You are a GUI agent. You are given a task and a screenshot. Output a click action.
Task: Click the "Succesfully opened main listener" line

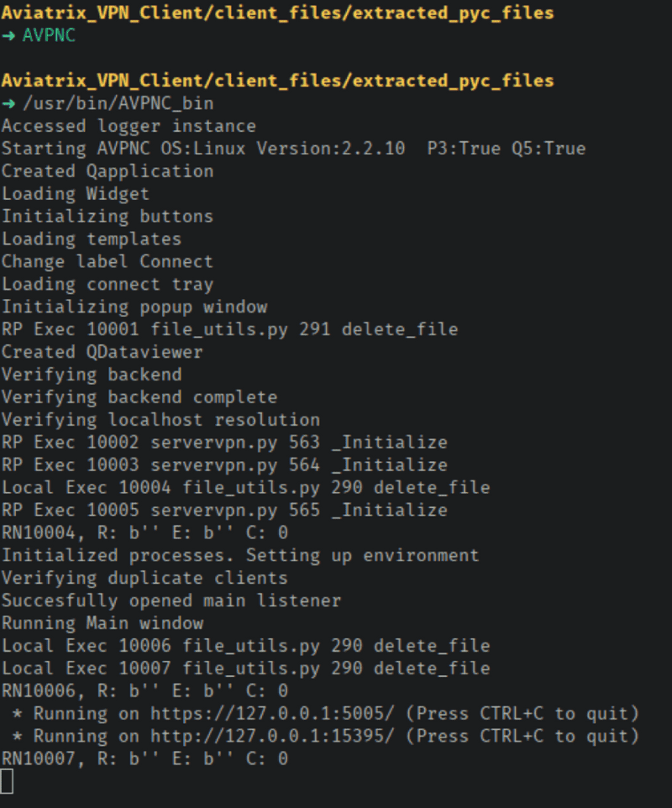(x=171, y=601)
